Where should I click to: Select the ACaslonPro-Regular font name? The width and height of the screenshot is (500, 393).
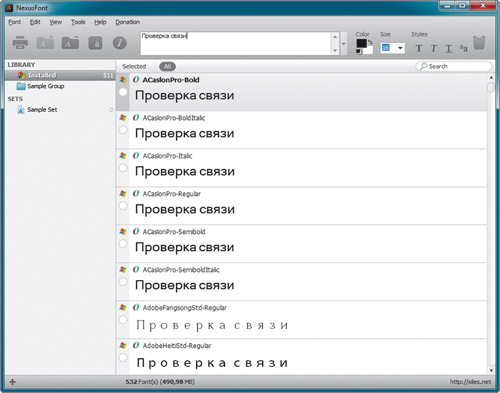tap(172, 194)
